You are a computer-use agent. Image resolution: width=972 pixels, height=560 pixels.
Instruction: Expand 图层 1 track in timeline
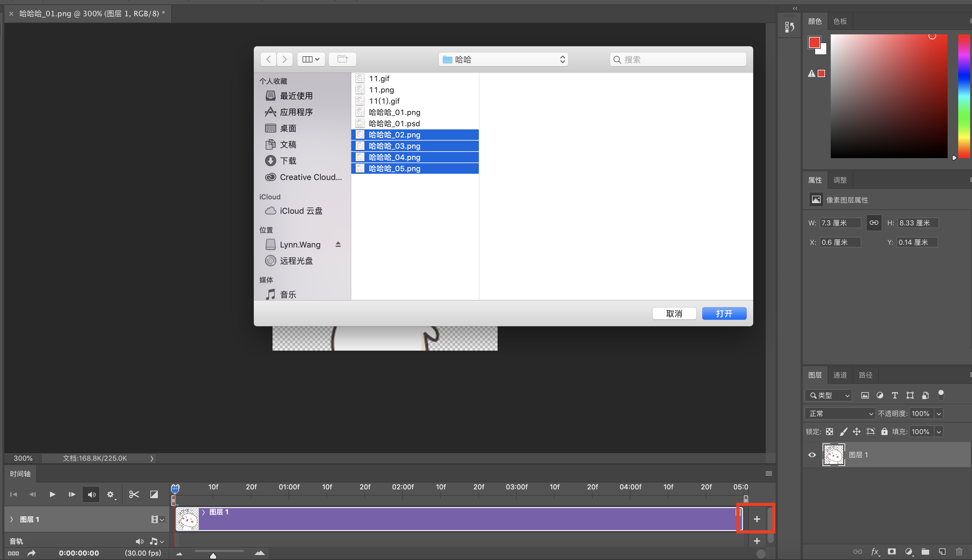[12, 519]
